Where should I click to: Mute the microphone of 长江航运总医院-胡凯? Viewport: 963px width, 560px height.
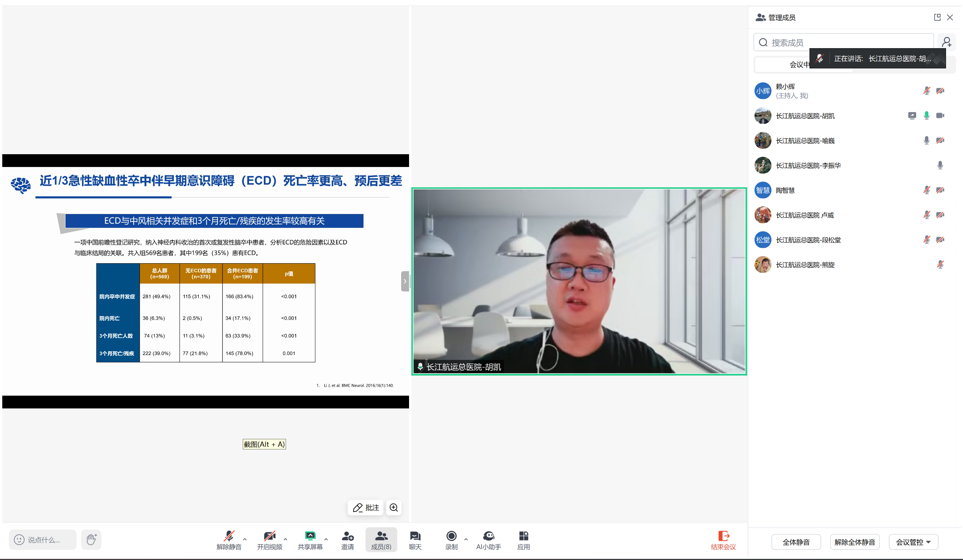point(926,115)
